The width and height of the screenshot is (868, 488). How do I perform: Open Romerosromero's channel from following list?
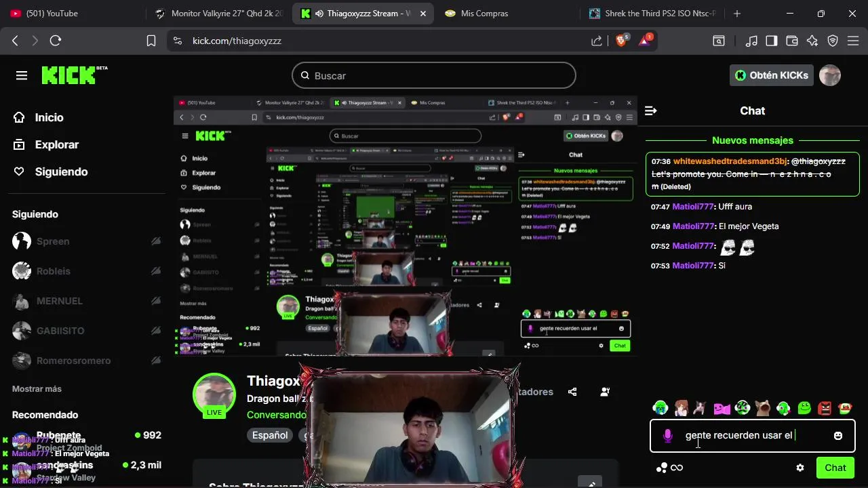[x=87, y=361]
